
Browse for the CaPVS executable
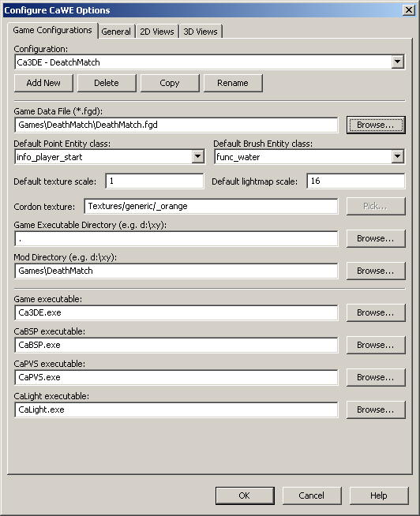pyautogui.click(x=376, y=377)
